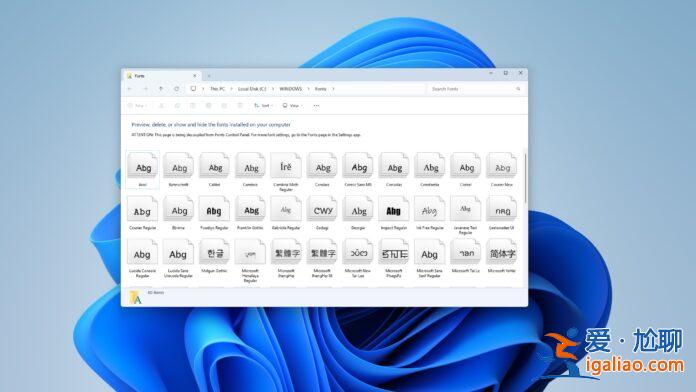
Task: Click This PC in the breadcrumb path
Action: (218, 89)
